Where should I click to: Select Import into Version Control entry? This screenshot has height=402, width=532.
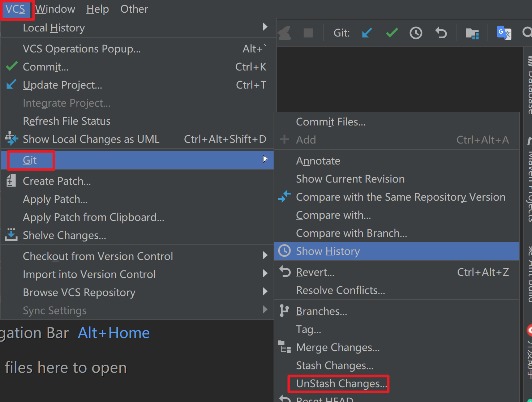pos(137,274)
